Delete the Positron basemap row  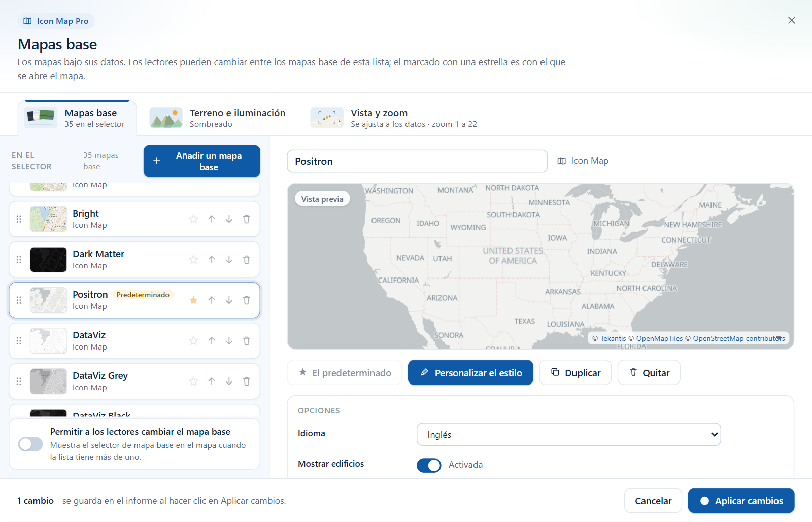pyautogui.click(x=247, y=300)
